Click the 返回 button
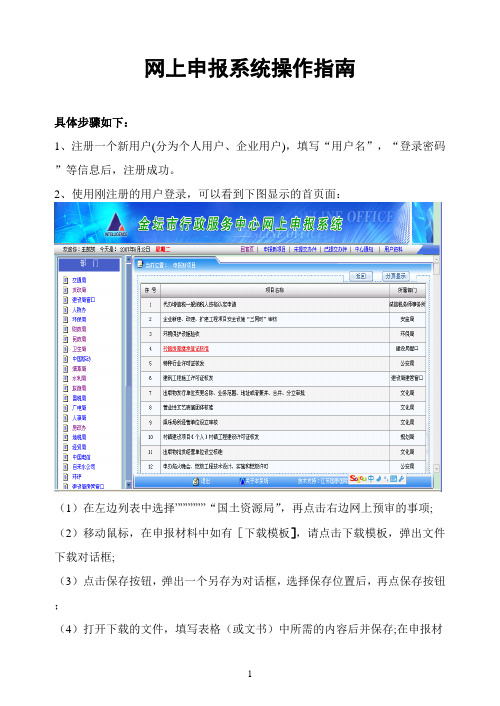 (361, 276)
